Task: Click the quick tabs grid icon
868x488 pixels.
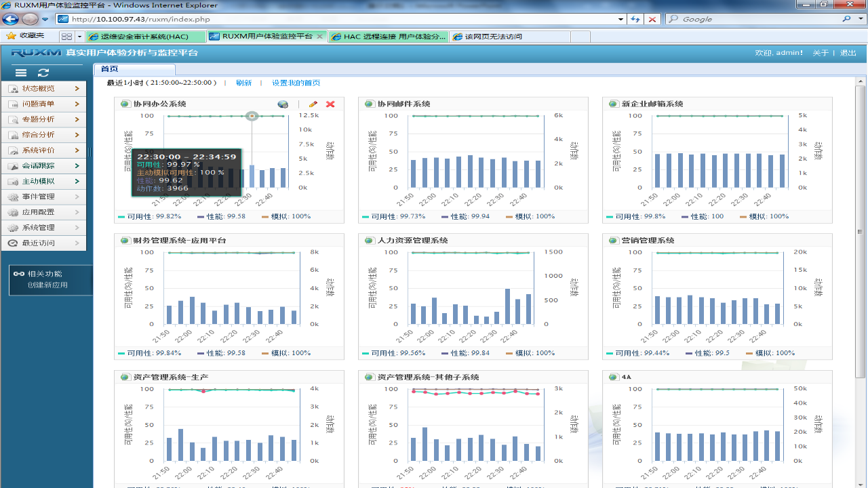Action: click(66, 36)
